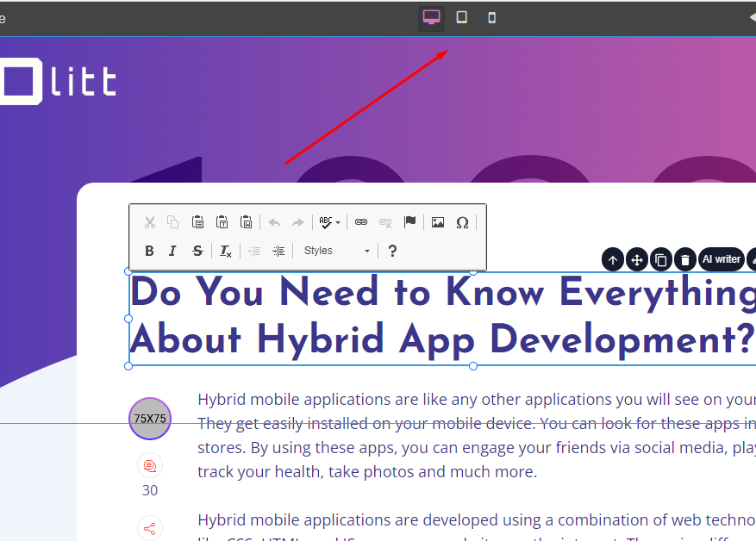Click the heading text about Hybrid App Development

[x=442, y=317]
